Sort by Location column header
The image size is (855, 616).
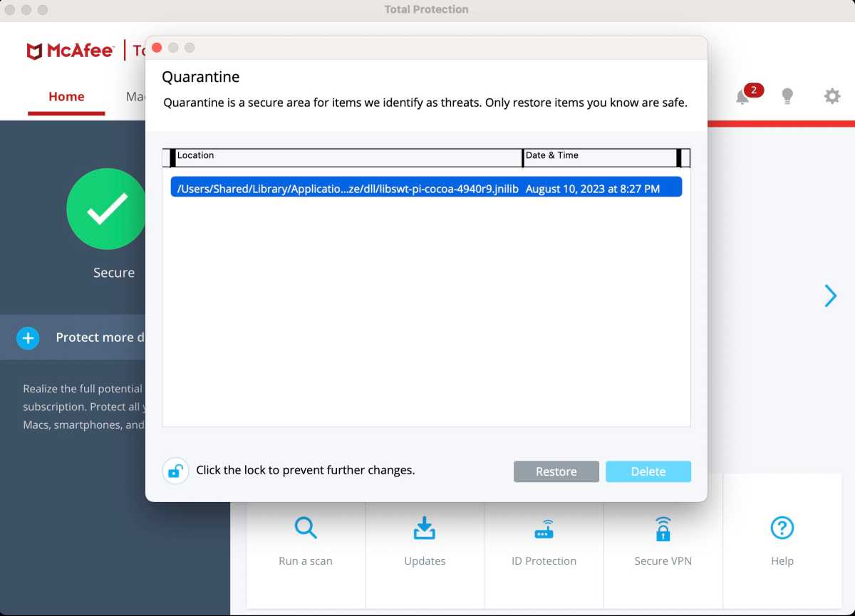click(x=349, y=157)
